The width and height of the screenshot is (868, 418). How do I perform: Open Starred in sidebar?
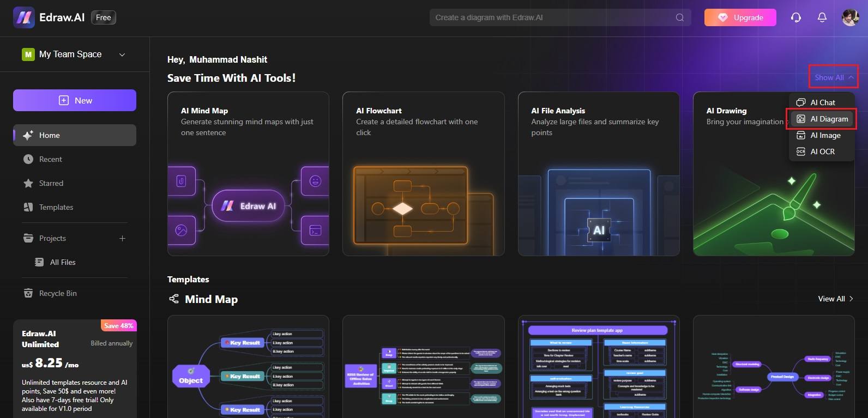pyautogui.click(x=75, y=183)
